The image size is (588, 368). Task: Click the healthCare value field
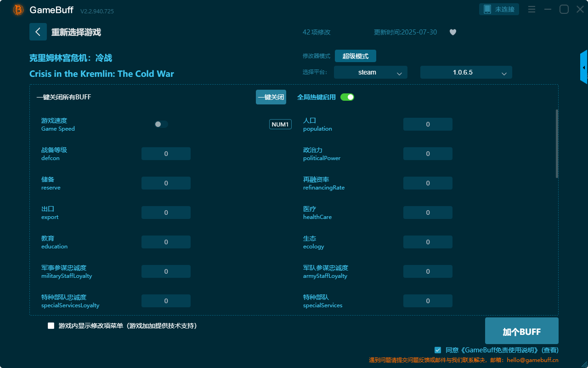pos(428,213)
